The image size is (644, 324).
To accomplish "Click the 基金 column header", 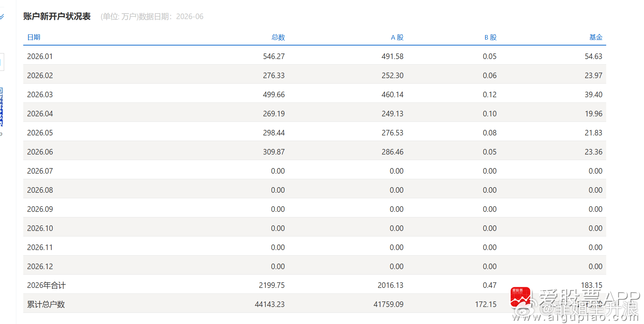I will pyautogui.click(x=596, y=37).
